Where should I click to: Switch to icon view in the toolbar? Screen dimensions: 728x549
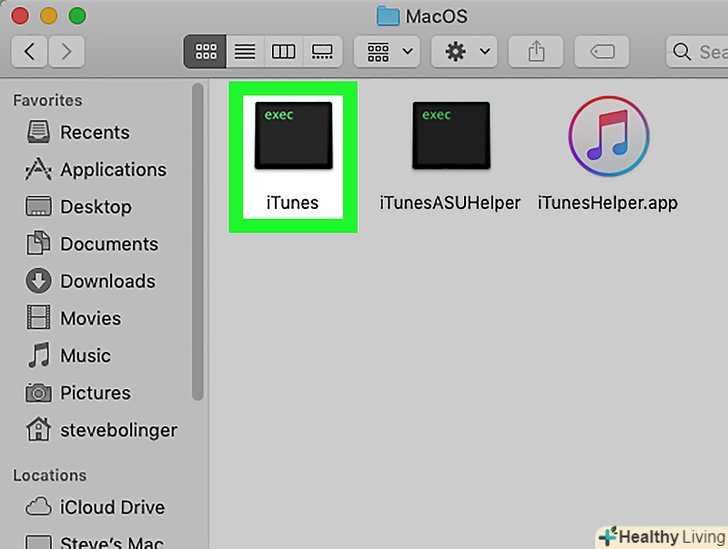tap(205, 51)
